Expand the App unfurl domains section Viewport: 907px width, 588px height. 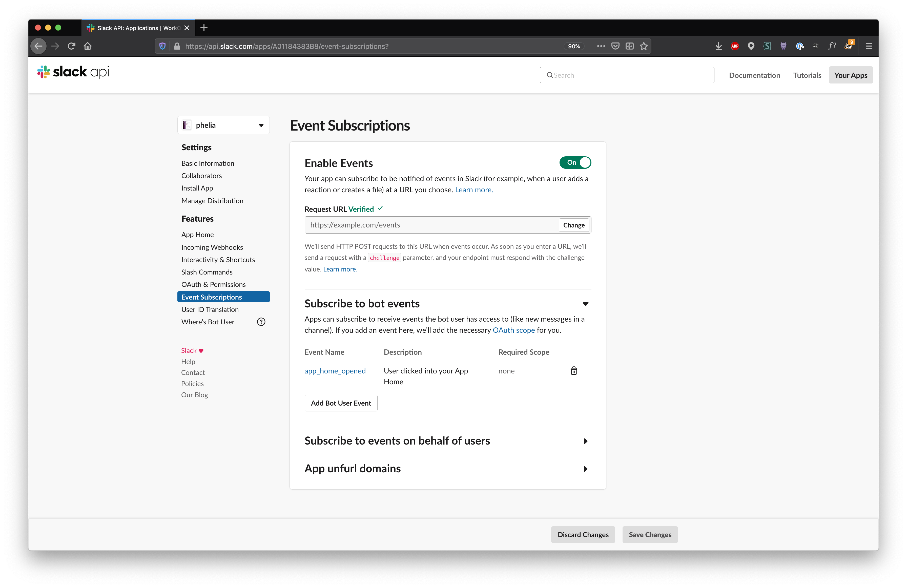[585, 469]
